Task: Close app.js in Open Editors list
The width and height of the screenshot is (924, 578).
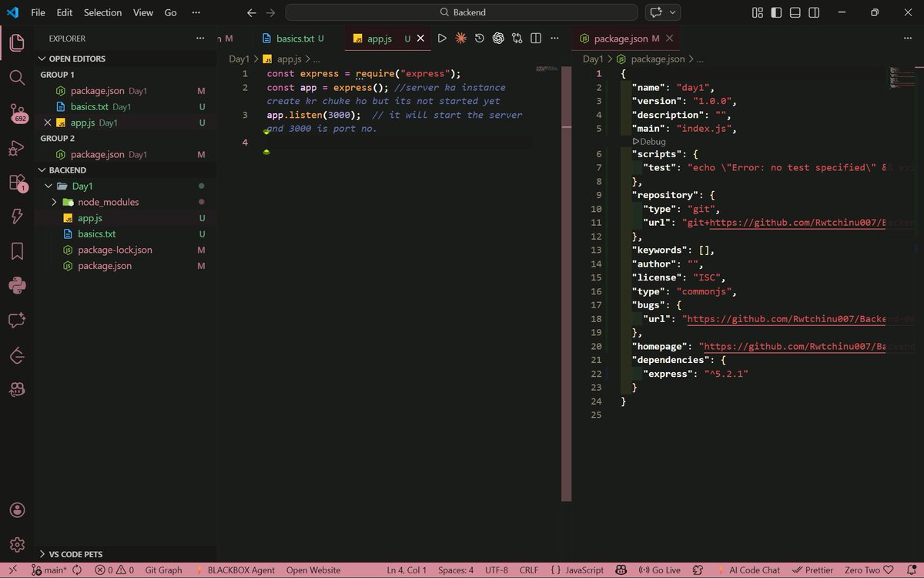Action: click(48, 123)
